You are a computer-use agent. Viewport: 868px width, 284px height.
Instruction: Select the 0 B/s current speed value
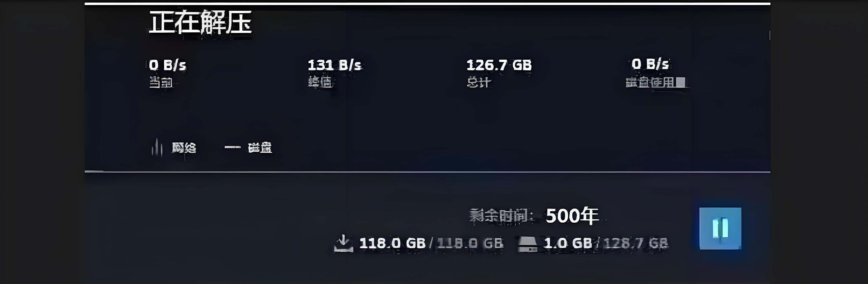(x=168, y=65)
